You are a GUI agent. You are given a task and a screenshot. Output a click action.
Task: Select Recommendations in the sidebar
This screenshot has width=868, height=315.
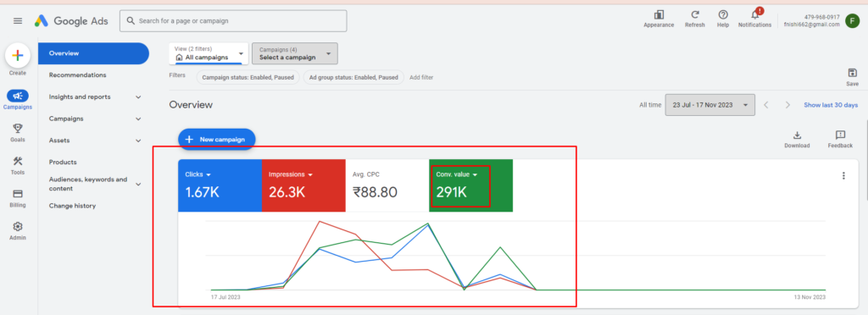pos(77,75)
